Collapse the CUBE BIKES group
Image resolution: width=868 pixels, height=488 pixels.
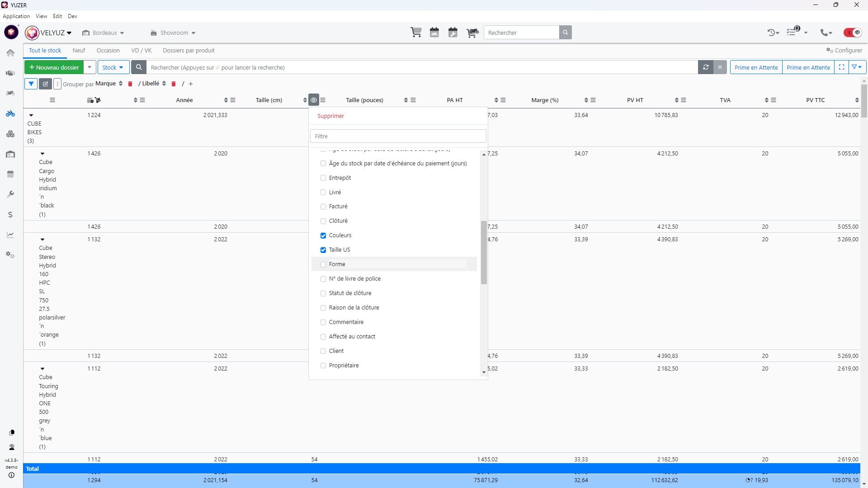click(31, 115)
